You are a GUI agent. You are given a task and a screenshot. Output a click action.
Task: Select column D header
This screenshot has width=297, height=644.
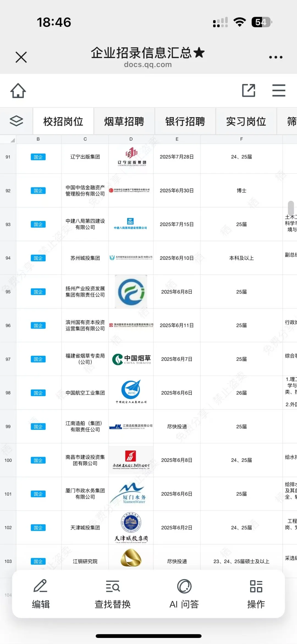tap(131, 139)
